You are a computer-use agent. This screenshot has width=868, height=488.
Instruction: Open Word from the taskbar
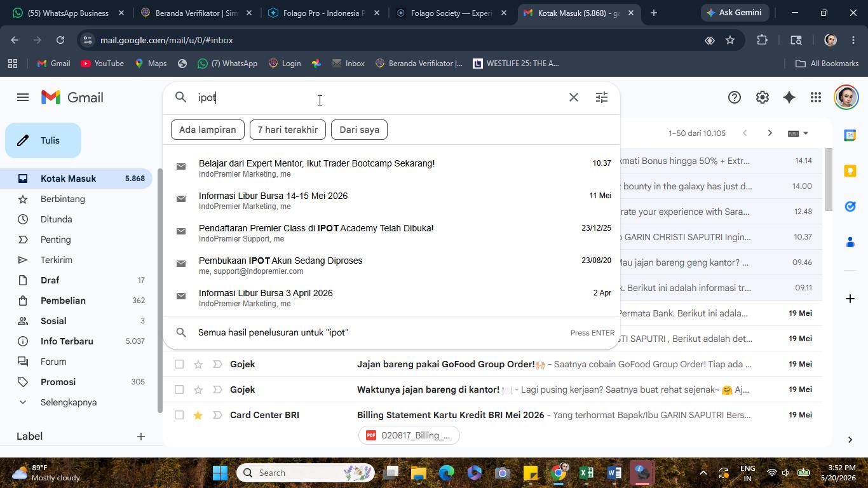click(x=614, y=473)
